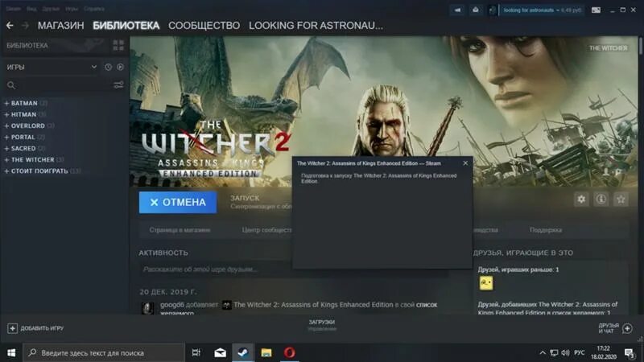Open Windows Start menu
This screenshot has height=362, width=644.
pos(11,353)
